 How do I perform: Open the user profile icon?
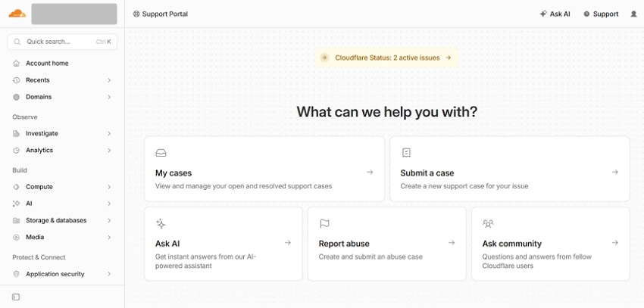633,14
